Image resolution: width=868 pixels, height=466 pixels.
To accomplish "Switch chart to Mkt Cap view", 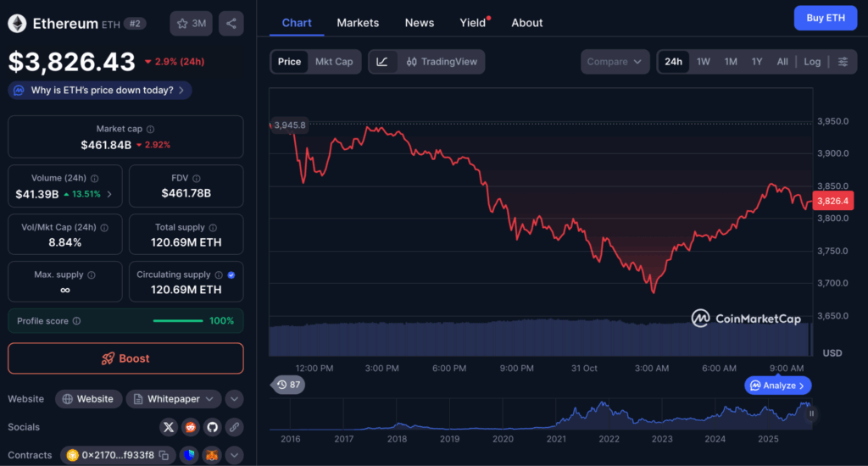I will click(334, 62).
